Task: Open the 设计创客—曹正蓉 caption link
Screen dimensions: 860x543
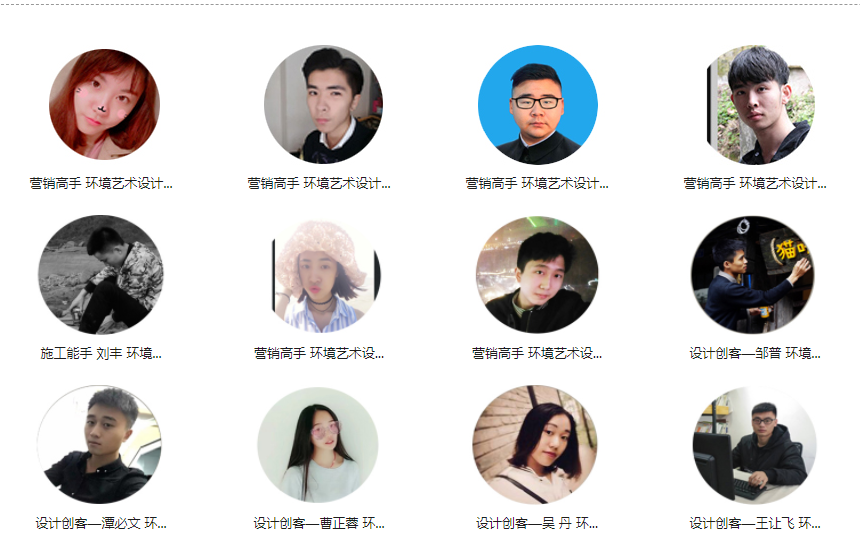Action: point(319,523)
